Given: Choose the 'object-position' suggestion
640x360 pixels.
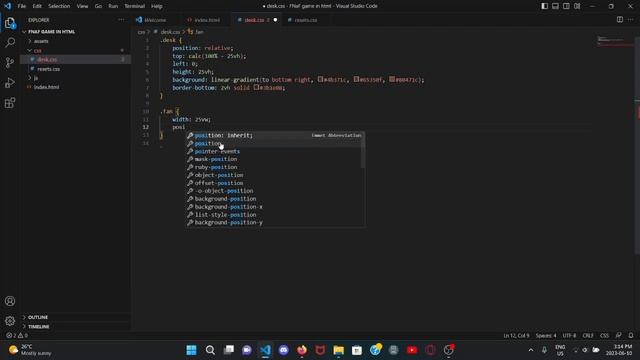Looking at the screenshot, I should coord(273,175).
